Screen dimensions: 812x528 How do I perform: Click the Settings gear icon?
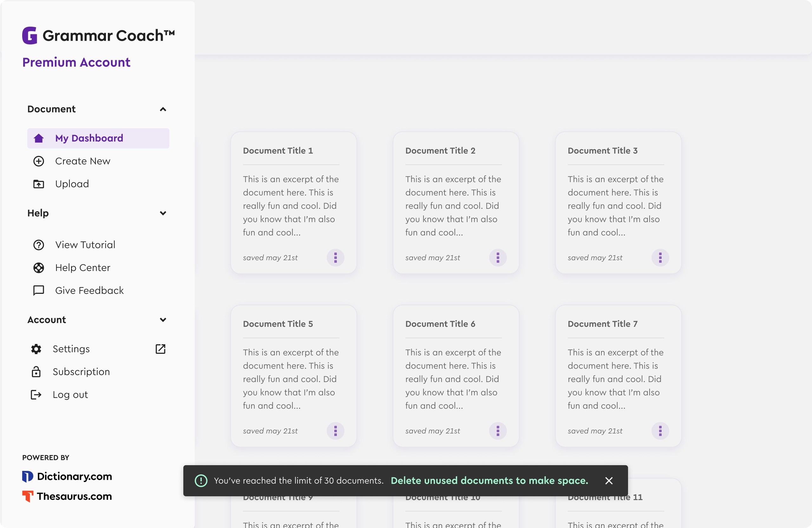pyautogui.click(x=36, y=349)
